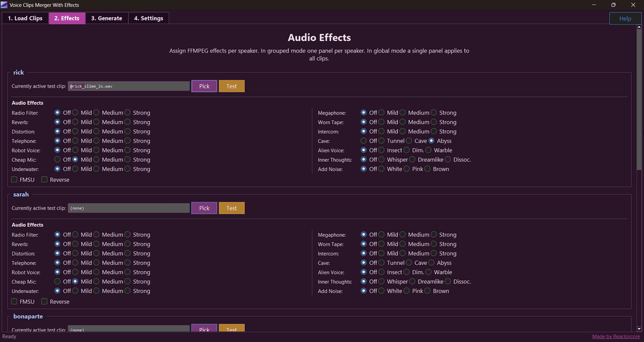The width and height of the screenshot is (644, 342).
Task: Set sarah's Worn Tape to Strong
Action: 434,244
